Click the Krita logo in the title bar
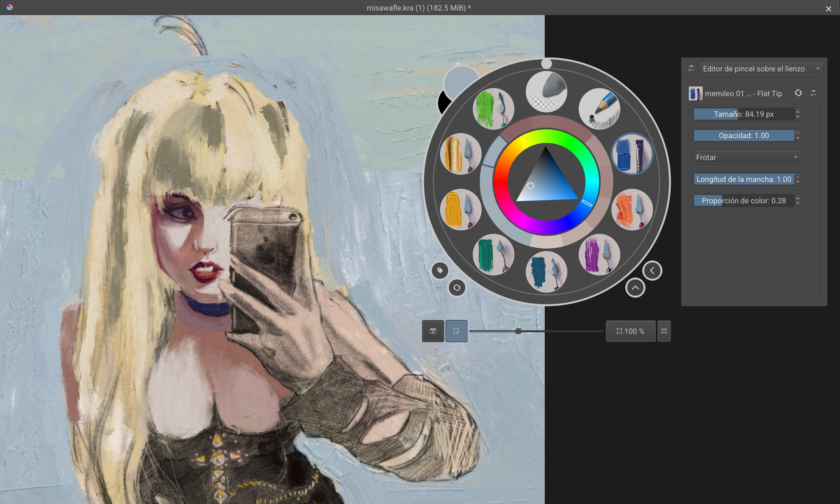 point(10,7)
